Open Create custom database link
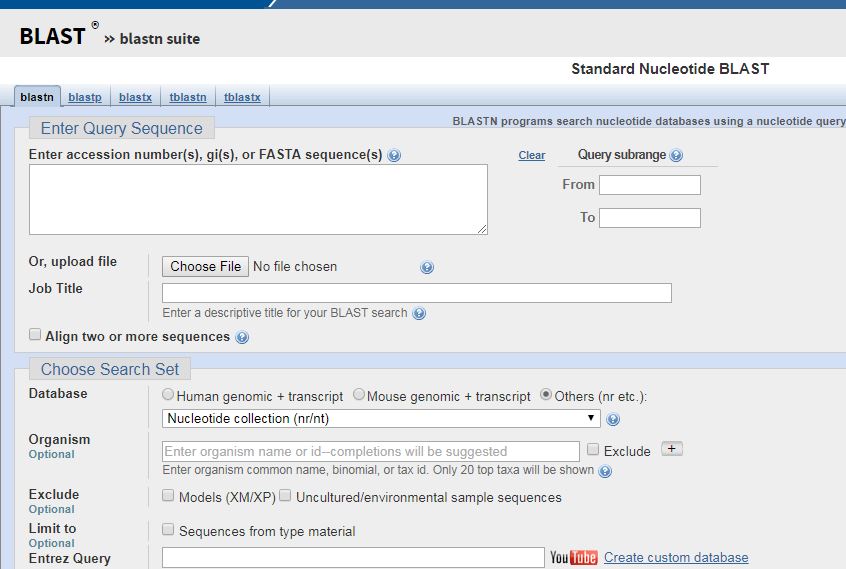The height and width of the screenshot is (569, 846). coord(676,558)
